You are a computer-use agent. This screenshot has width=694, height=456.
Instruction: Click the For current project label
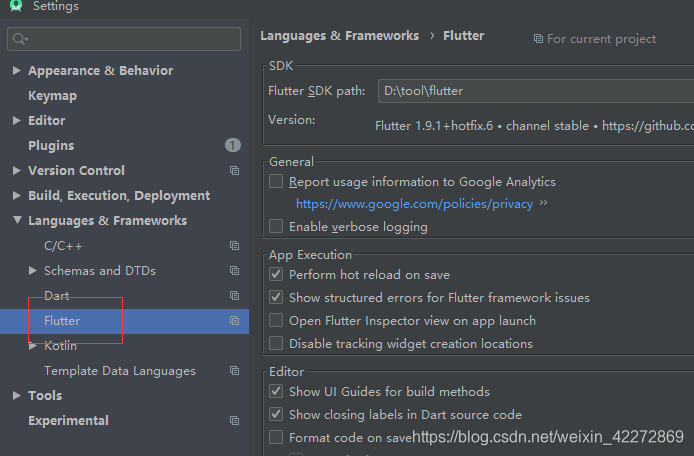(x=601, y=39)
